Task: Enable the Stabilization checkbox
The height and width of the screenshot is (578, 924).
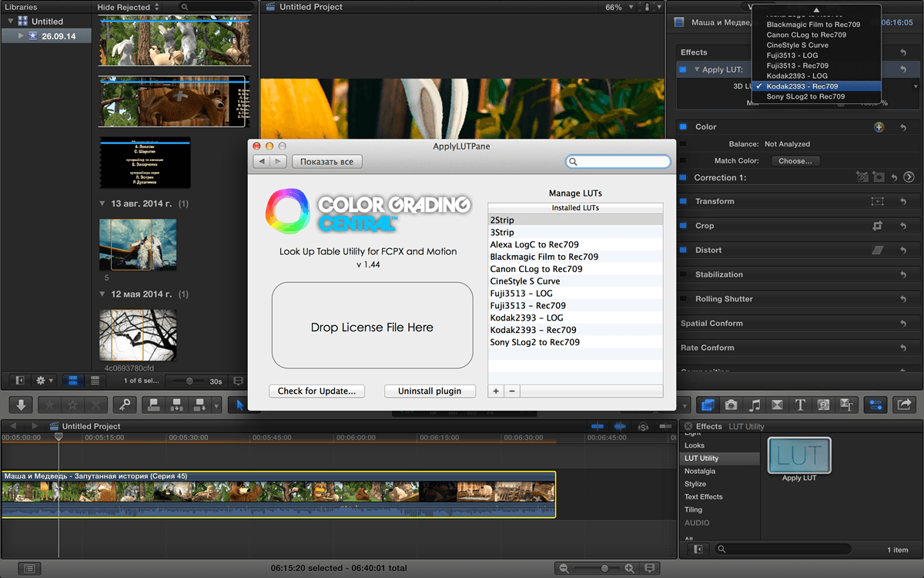Action: pos(683,274)
